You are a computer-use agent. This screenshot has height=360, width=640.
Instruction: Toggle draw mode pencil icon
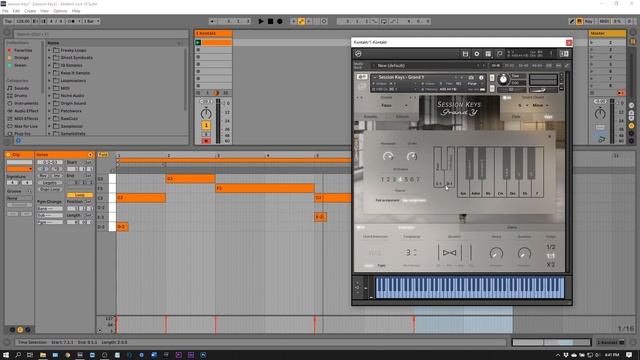point(571,21)
